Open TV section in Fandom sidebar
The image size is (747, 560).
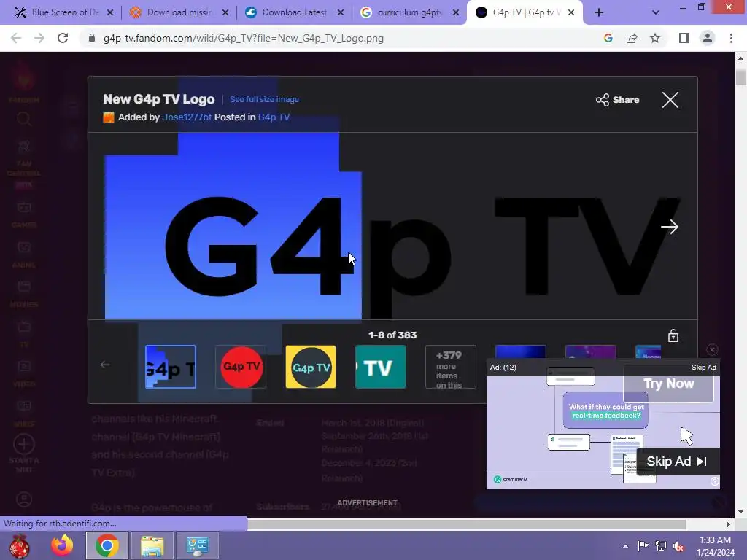pyautogui.click(x=24, y=334)
